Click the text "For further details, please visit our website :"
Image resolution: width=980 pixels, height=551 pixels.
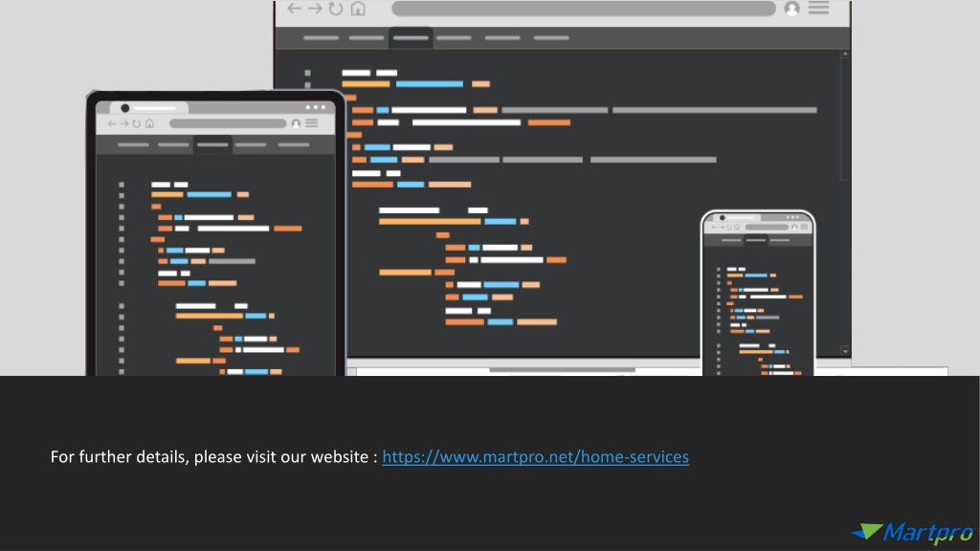tap(213, 457)
